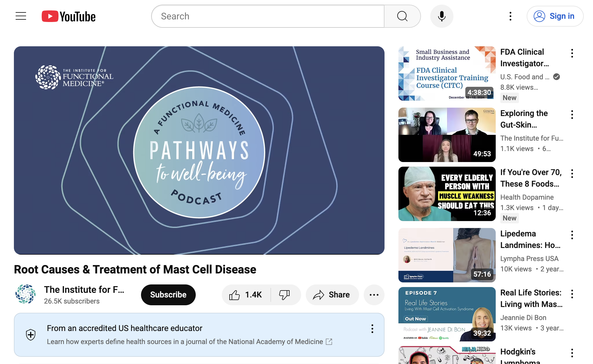This screenshot has height=364, width=593.
Task: Open options for Hodgkin's Lymphoma video
Action: [572, 353]
